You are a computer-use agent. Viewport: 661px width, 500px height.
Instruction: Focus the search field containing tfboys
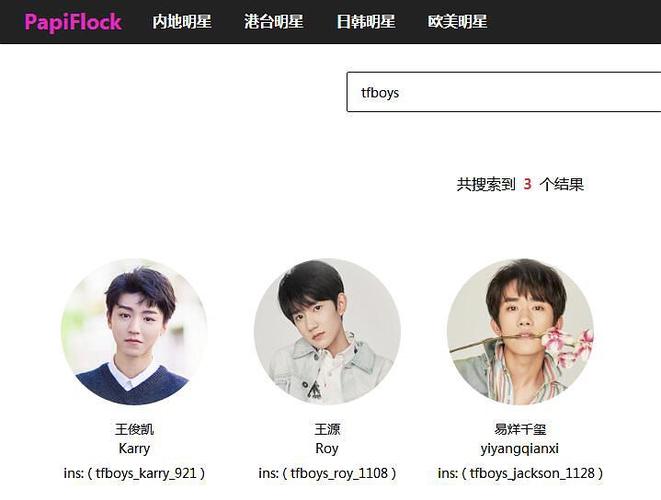tap(504, 92)
